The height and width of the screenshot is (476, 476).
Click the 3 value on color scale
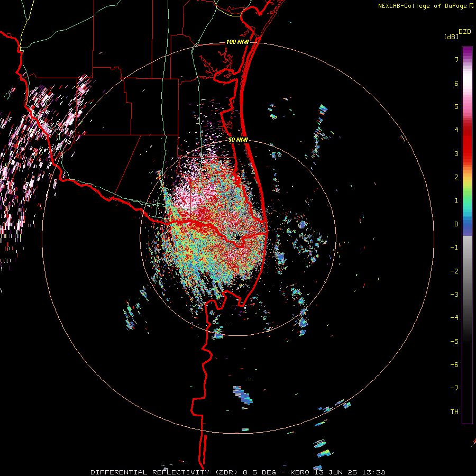tap(456, 153)
